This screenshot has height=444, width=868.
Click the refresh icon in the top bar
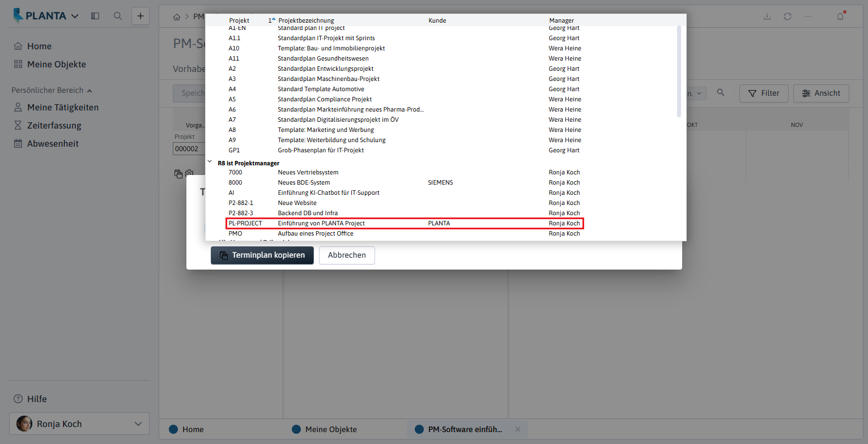point(788,16)
